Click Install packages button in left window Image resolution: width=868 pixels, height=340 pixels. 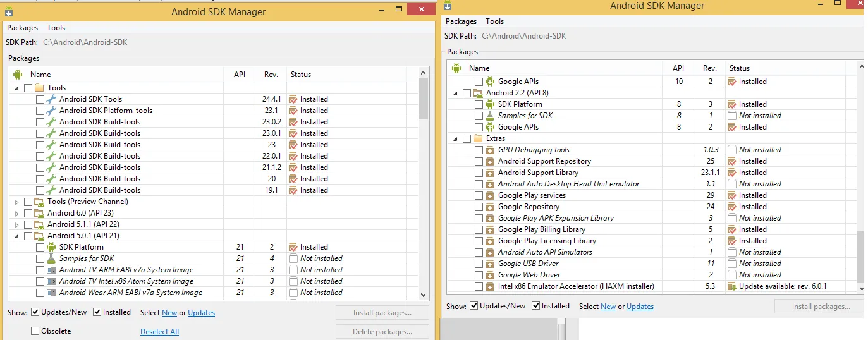point(382,313)
